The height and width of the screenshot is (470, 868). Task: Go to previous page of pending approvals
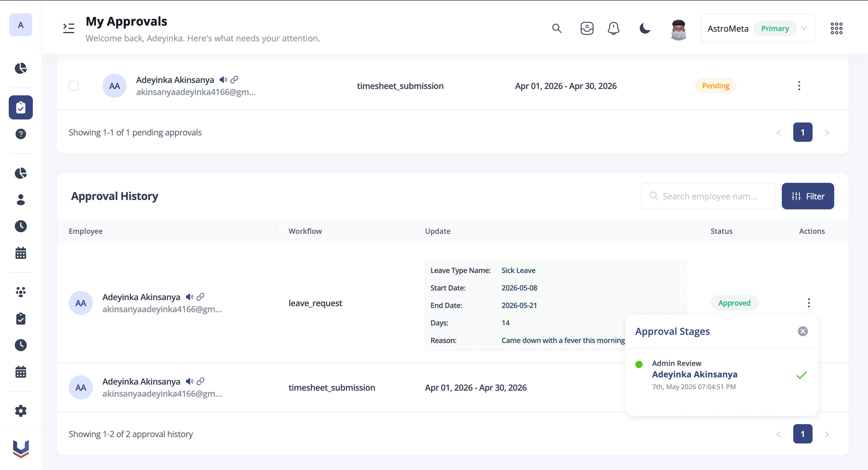pyautogui.click(x=779, y=132)
